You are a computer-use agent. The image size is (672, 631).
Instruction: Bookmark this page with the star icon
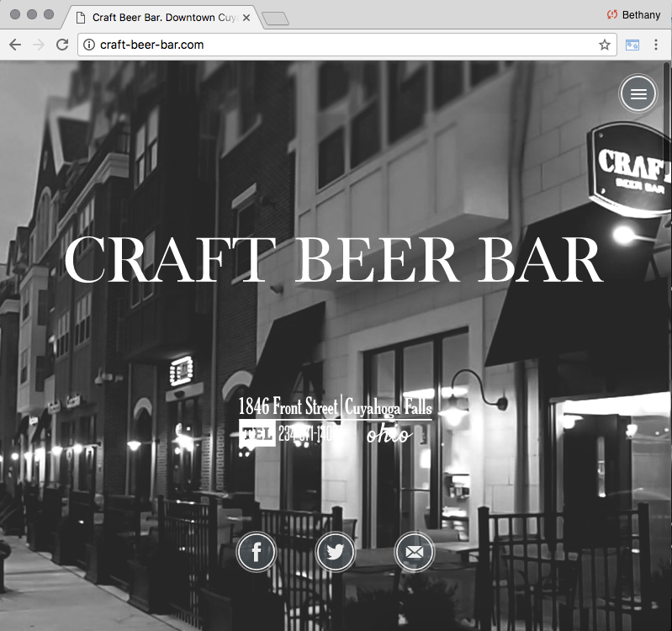pos(604,45)
